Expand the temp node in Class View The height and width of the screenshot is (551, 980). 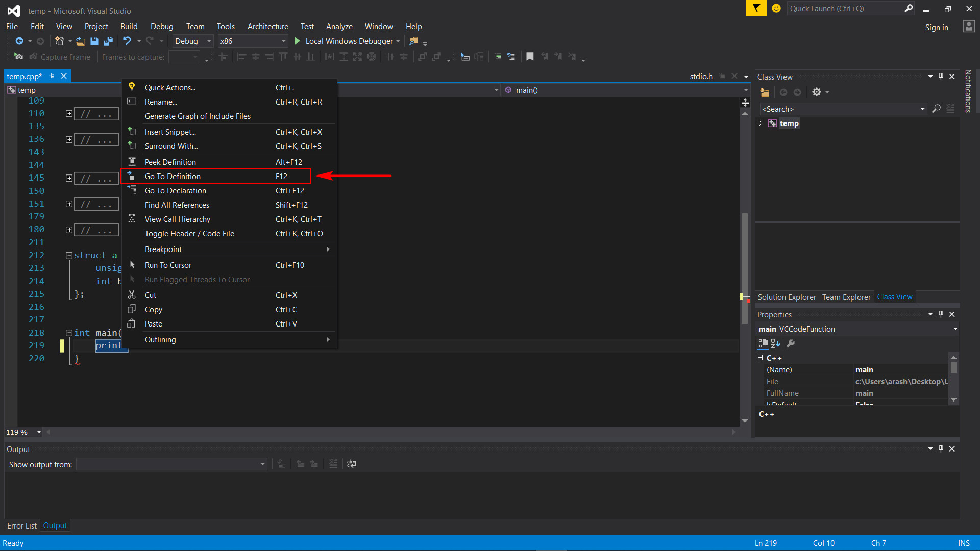[761, 123]
